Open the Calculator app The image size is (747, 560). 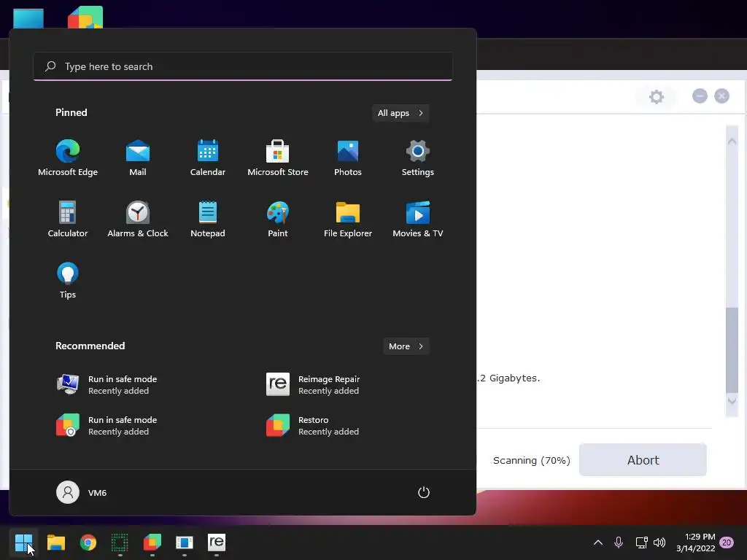68,219
